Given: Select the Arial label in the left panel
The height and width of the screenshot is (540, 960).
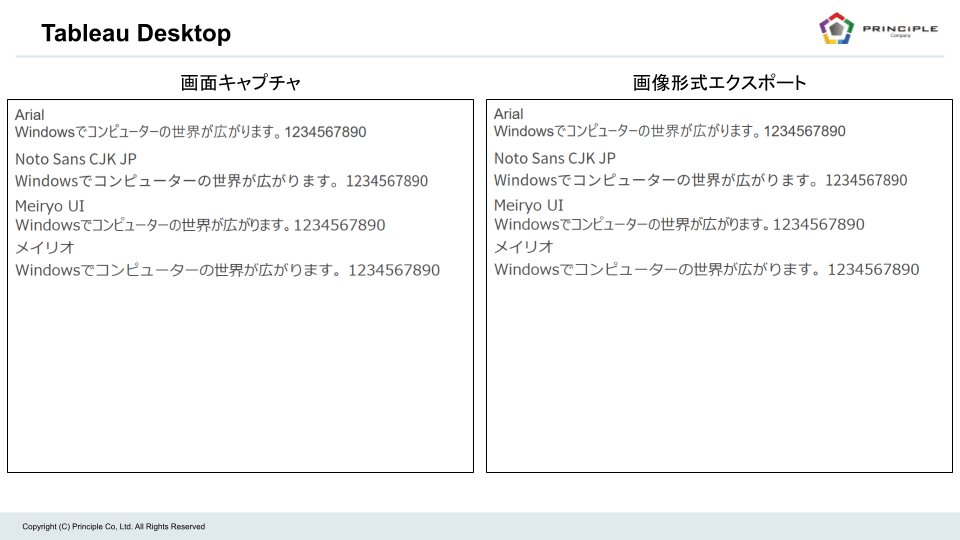Looking at the screenshot, I should (x=29, y=115).
